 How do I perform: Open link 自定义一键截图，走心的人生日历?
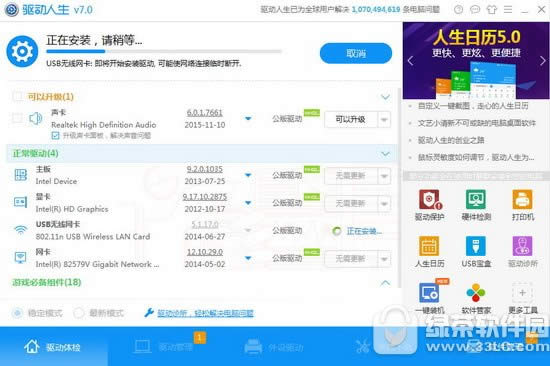(x=473, y=106)
